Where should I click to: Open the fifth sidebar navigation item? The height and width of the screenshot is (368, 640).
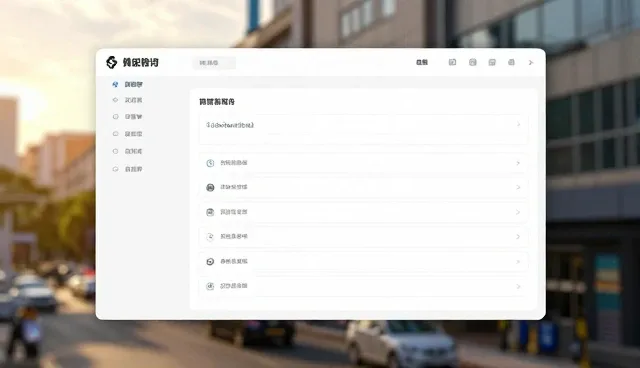127,151
